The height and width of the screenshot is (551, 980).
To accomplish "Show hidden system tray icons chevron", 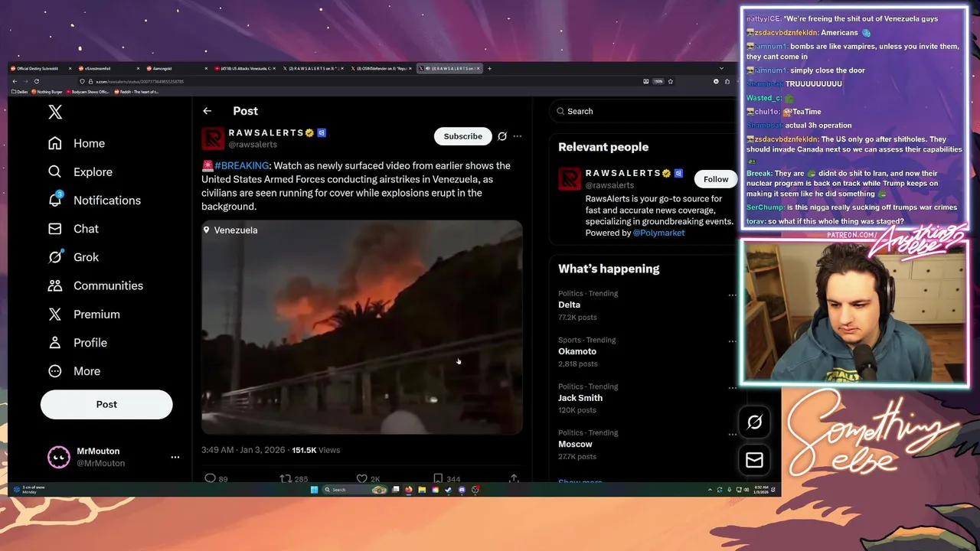I will (x=710, y=490).
